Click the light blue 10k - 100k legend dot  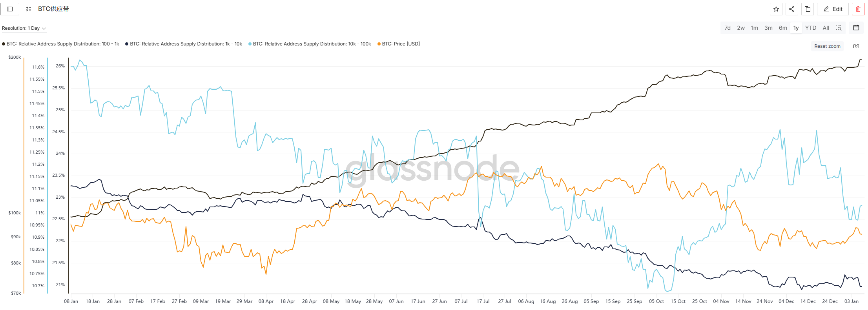tap(250, 44)
